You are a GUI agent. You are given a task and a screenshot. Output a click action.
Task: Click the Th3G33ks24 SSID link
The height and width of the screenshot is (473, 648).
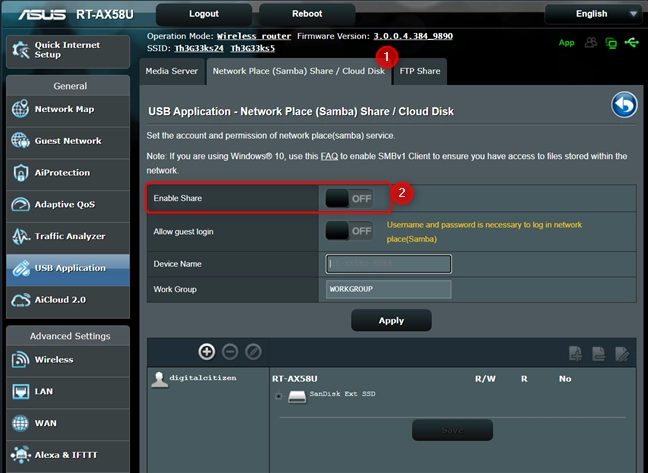coord(199,48)
